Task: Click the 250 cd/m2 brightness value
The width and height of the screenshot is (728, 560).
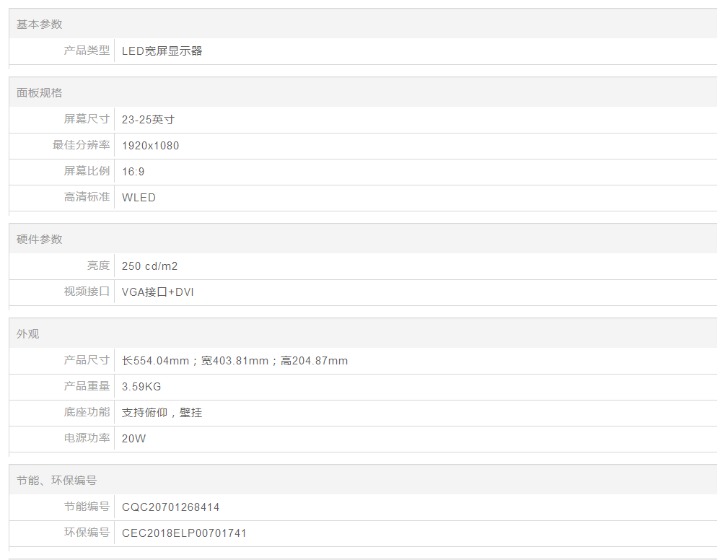Action: coord(149,266)
